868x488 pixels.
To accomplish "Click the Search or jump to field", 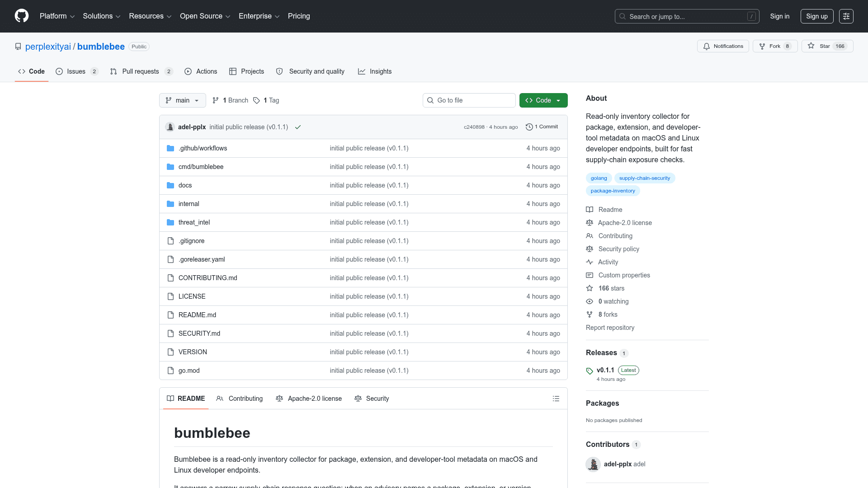I will [x=687, y=16].
